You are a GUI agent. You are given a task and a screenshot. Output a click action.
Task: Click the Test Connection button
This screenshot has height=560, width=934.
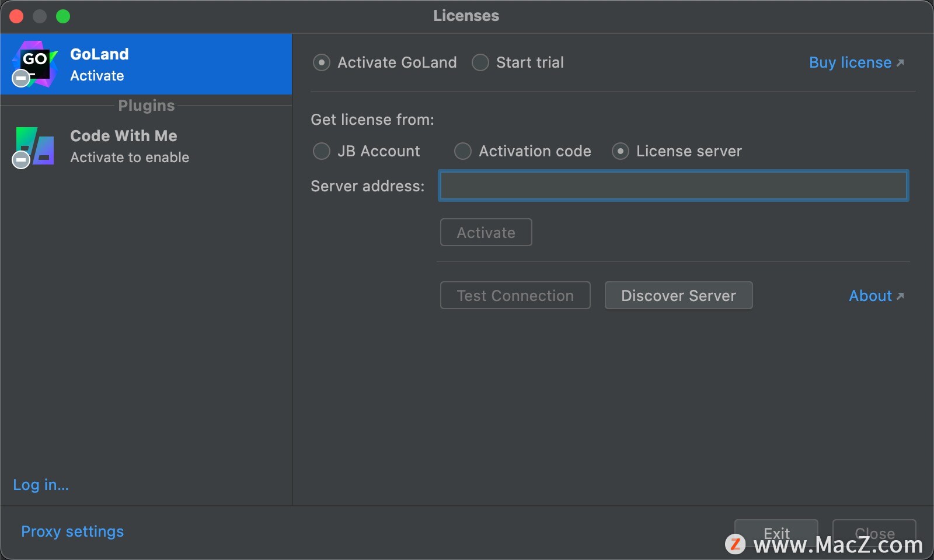(515, 295)
